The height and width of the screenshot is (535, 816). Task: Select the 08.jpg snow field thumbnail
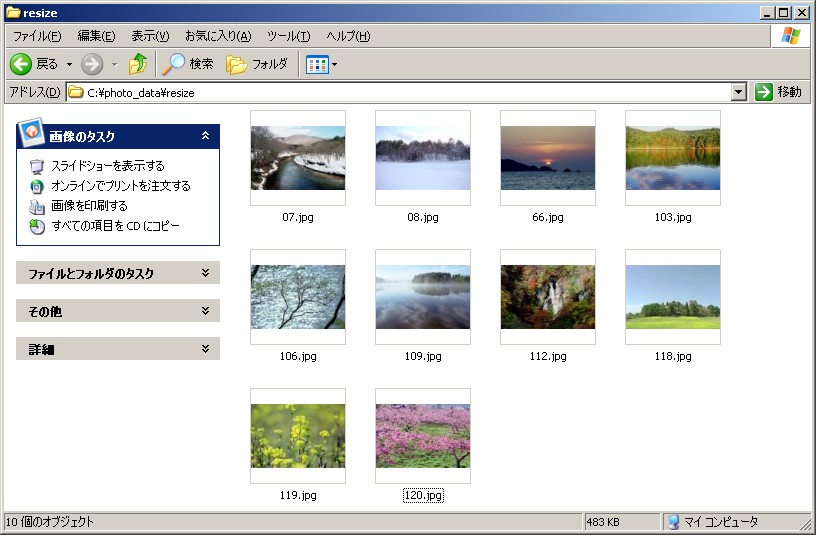point(423,158)
